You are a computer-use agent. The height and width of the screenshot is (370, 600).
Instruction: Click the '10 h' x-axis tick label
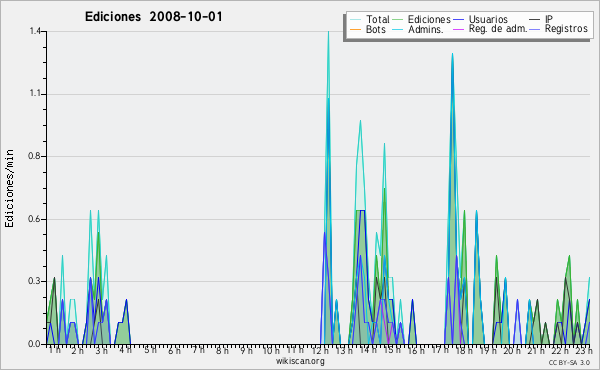[271, 350]
